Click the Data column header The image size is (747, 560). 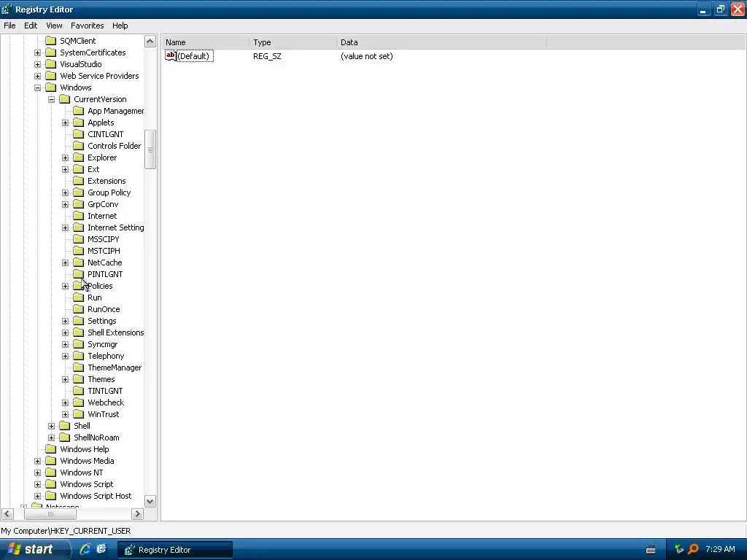pyautogui.click(x=441, y=42)
